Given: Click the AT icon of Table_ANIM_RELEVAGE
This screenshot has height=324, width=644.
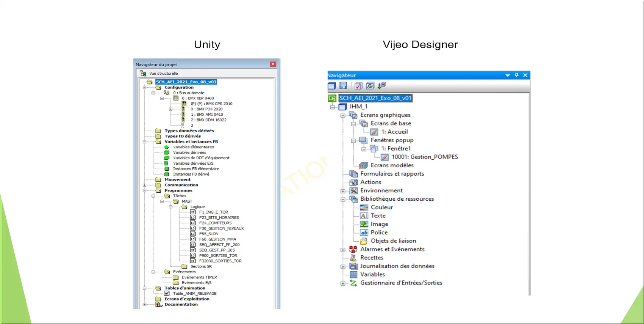Looking at the screenshot, I should [167, 294].
